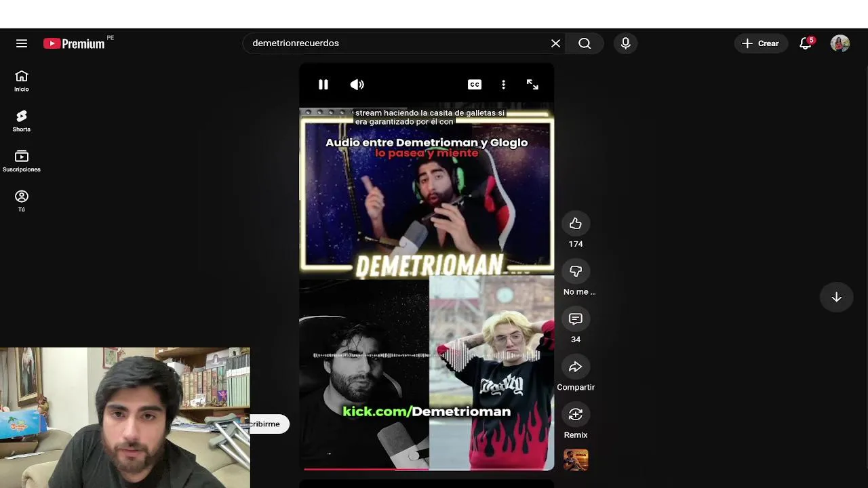Image resolution: width=868 pixels, height=488 pixels.
Task: Open the three-dot more options menu
Action: (x=503, y=85)
